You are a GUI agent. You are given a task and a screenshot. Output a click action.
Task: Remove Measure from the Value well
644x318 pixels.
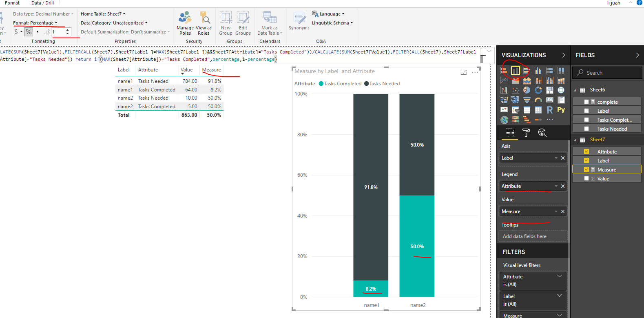[x=563, y=211]
